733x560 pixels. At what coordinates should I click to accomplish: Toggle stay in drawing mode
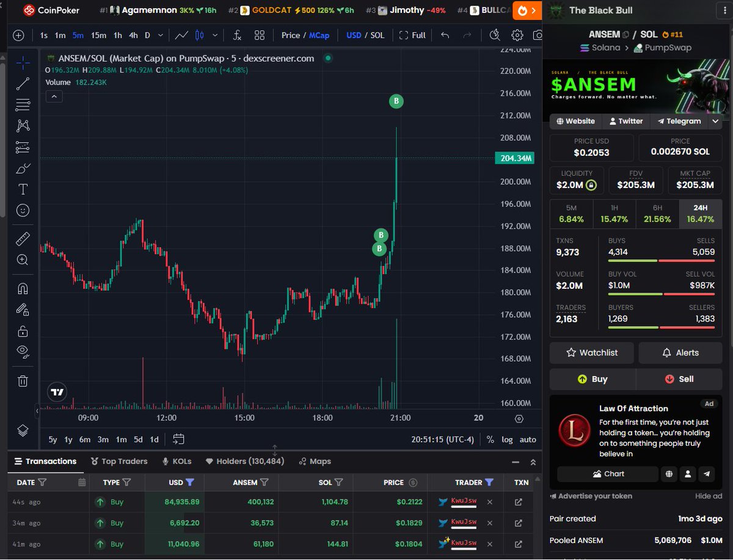click(x=23, y=310)
